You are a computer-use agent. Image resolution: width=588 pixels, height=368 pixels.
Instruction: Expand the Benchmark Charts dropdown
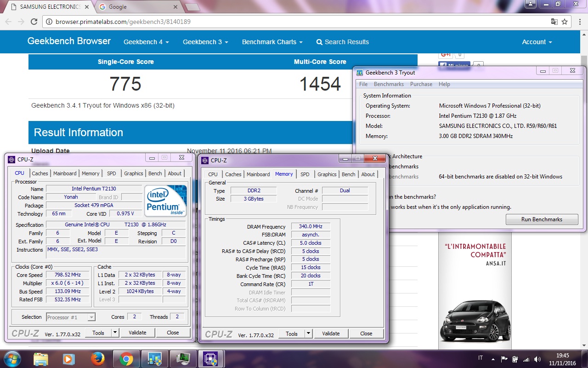tap(272, 42)
